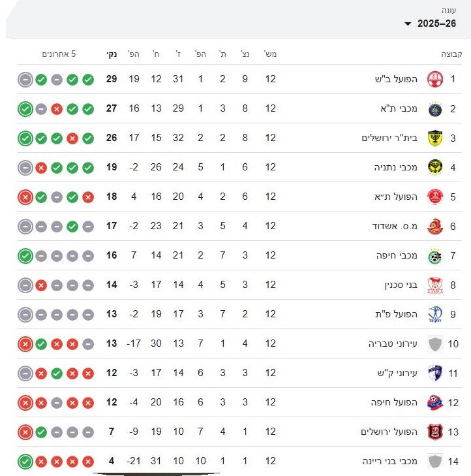The image size is (471, 476).
Task: Click leftmost last-five result icon for Hapoel Tel Aviv
Action: [x=25, y=197]
